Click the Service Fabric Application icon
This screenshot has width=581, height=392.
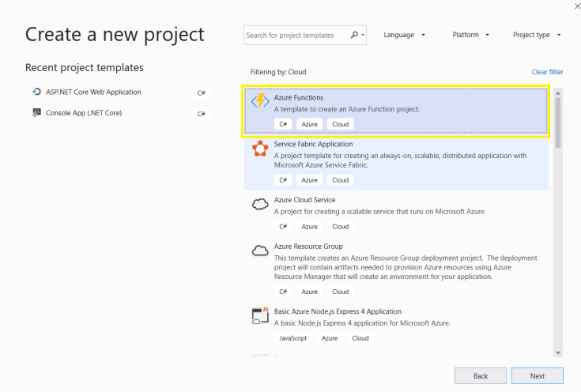click(x=259, y=149)
